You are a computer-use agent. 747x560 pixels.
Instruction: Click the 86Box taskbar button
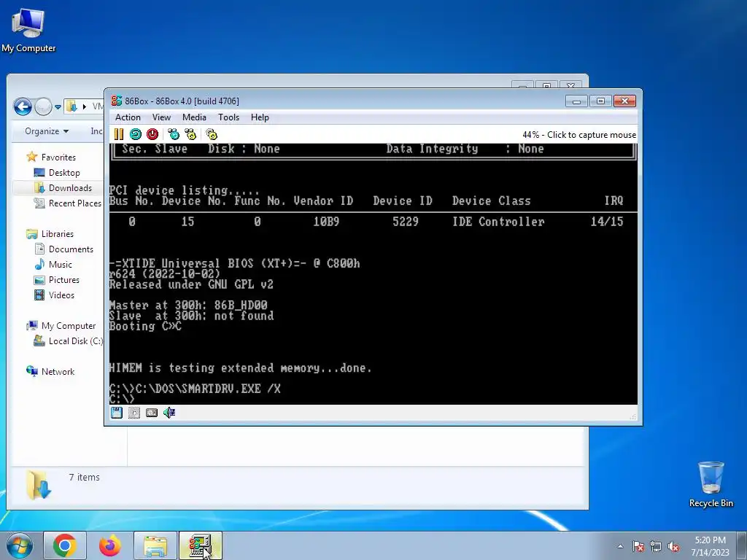tap(201, 545)
